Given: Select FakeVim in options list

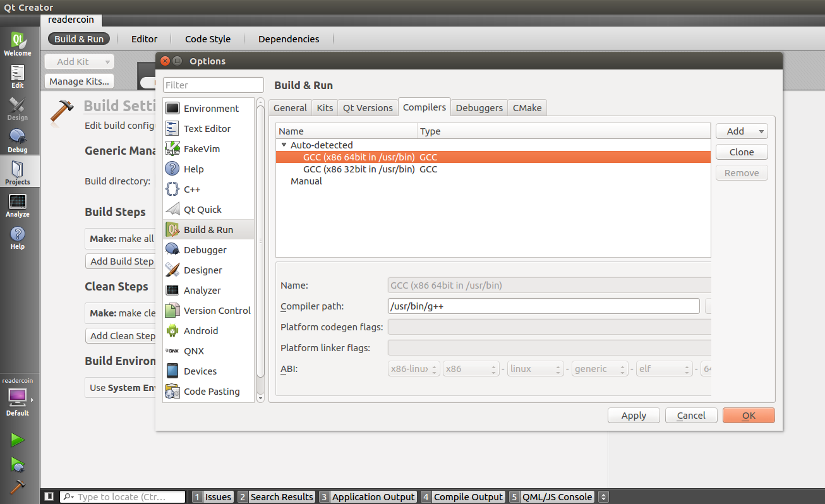Looking at the screenshot, I should point(202,149).
